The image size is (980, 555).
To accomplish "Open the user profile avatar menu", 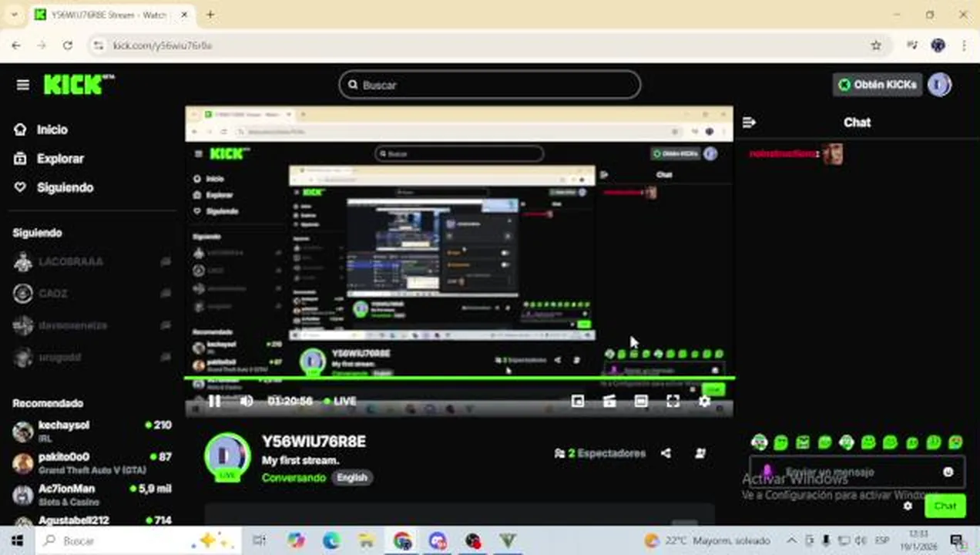I will tap(939, 85).
